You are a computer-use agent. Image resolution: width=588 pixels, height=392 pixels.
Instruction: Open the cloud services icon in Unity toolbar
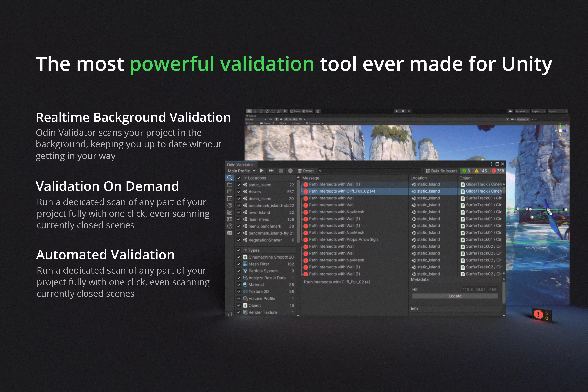tap(510, 111)
